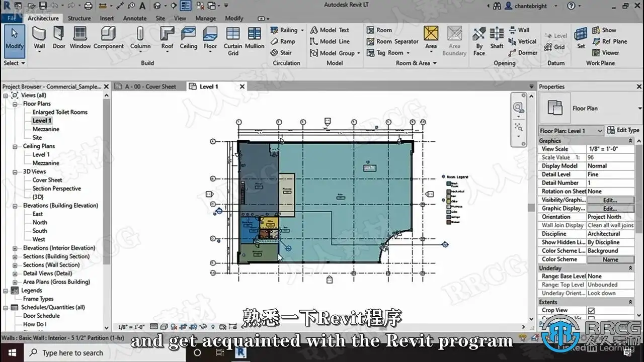Image resolution: width=644 pixels, height=362 pixels.
Task: Select the Curtain Grid tool
Action: pyautogui.click(x=233, y=41)
